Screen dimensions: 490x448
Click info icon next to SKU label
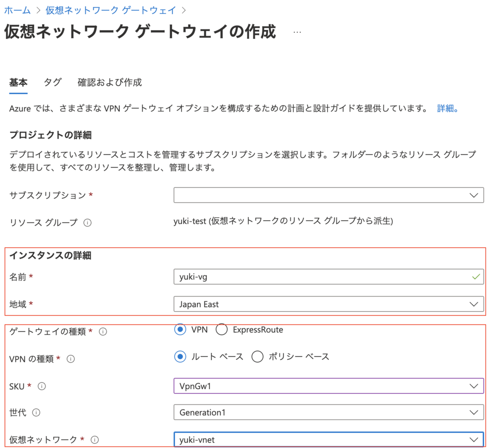pos(42,386)
